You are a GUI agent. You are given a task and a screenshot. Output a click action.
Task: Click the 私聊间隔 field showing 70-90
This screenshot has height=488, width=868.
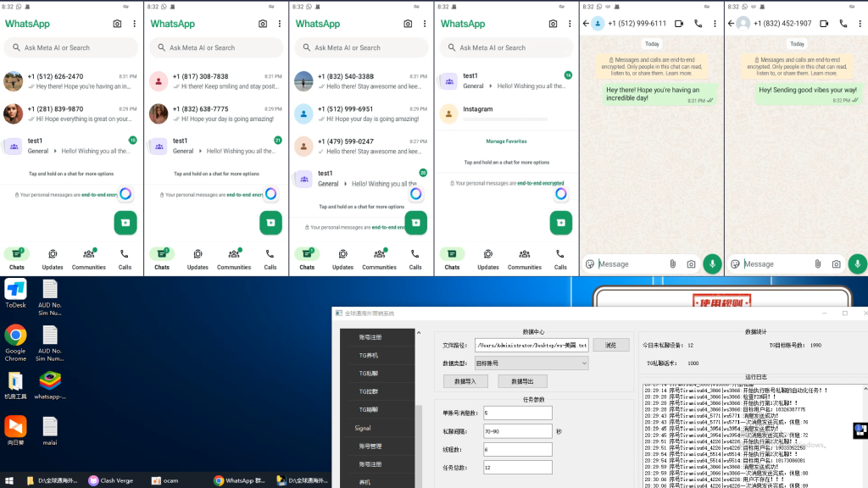click(518, 431)
